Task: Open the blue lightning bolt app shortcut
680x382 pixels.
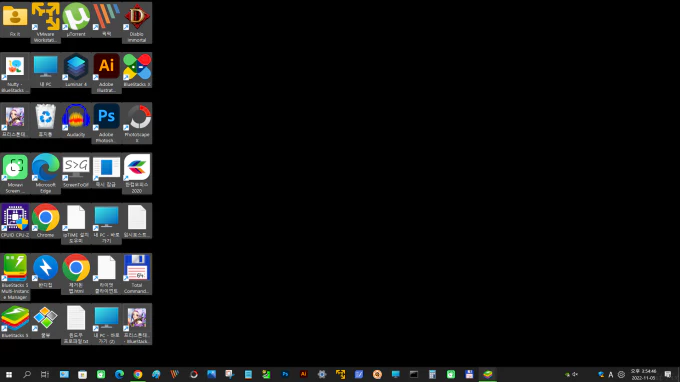Action: (46, 271)
